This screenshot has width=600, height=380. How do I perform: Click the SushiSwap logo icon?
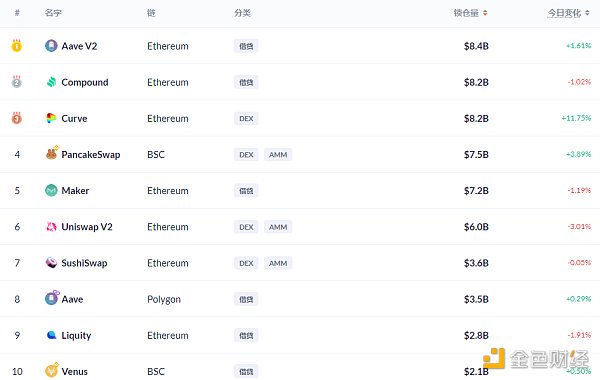coord(51,263)
